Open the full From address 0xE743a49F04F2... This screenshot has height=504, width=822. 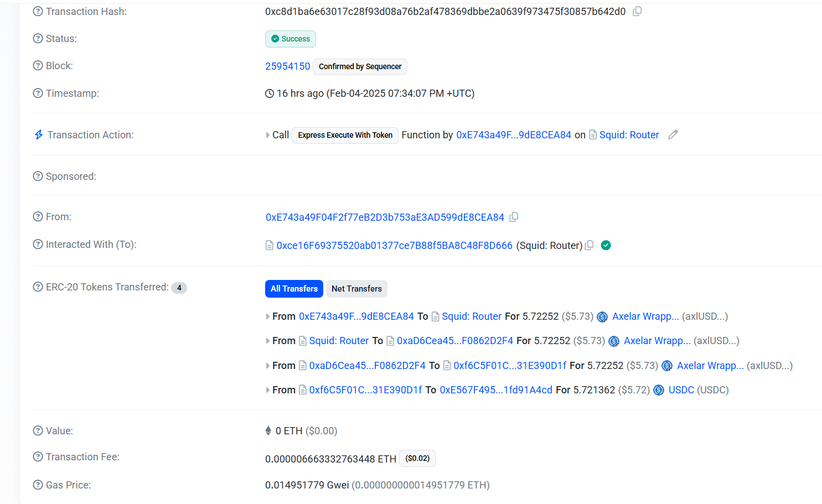385,217
